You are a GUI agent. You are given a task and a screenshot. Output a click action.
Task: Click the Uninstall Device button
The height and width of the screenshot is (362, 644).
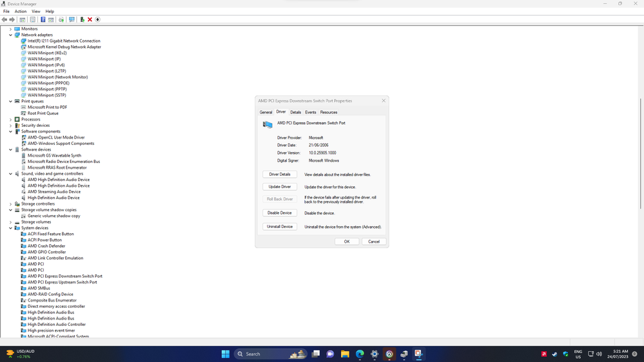coord(280,227)
